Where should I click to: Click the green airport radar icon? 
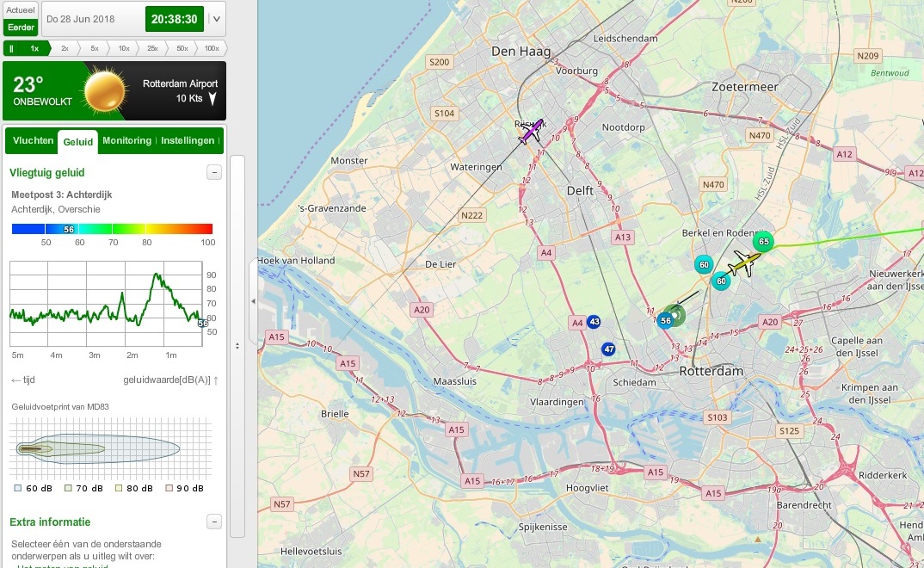(676, 315)
